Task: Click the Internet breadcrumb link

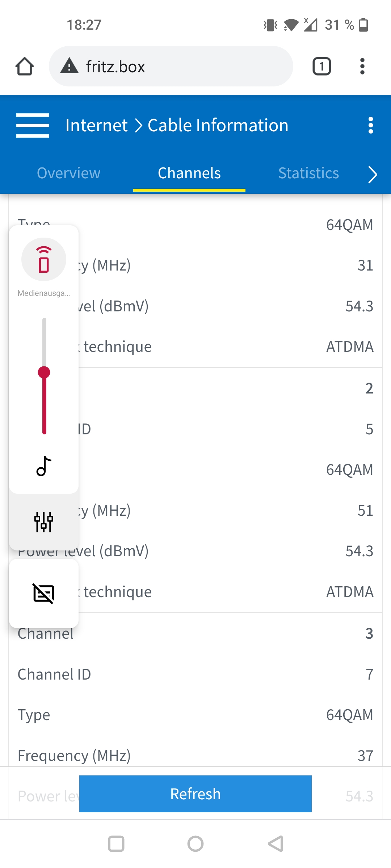Action: (97, 125)
